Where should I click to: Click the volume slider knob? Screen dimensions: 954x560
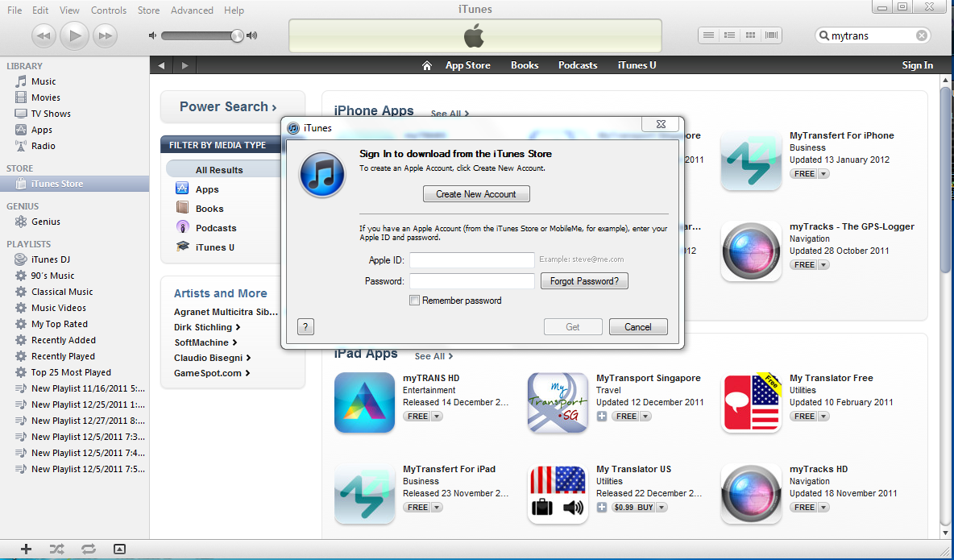pos(237,36)
